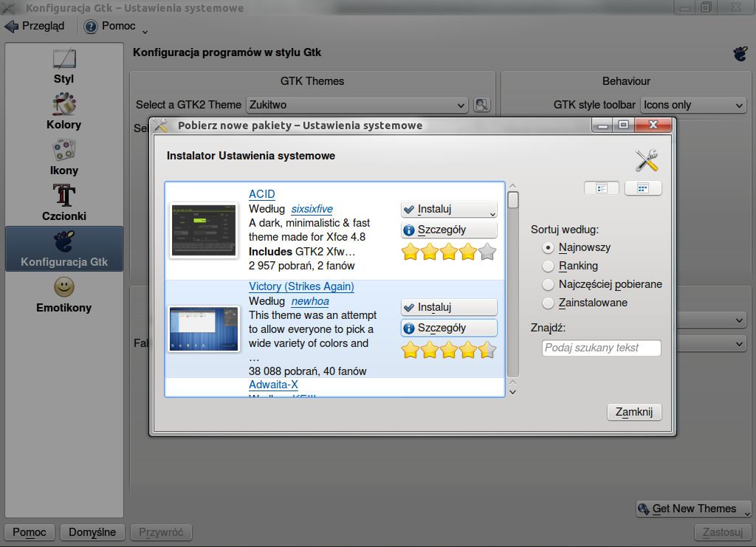Viewport: 756px width, 547px height.
Task: Open the Czcionki fonts module
Action: click(64, 204)
